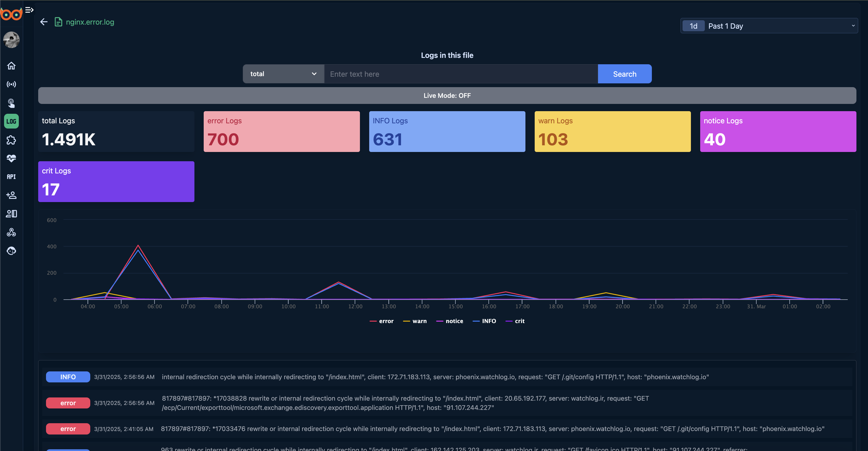Open the total log level dropdown
Screen dimensions: 868x451
tap(283, 74)
